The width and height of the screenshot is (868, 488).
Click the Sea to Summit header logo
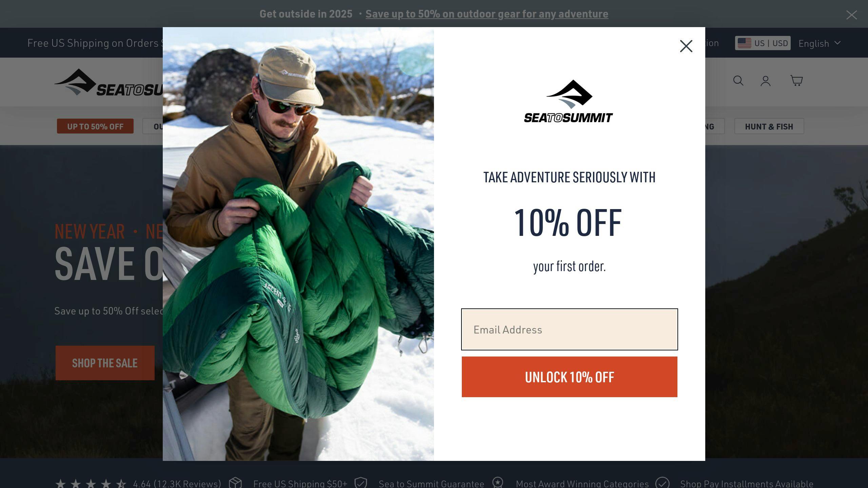coord(108,82)
